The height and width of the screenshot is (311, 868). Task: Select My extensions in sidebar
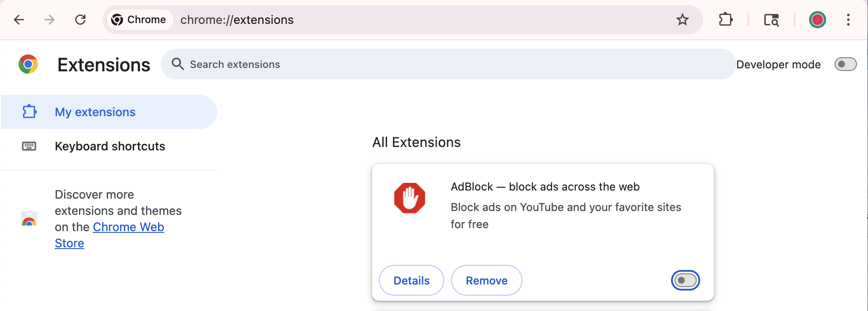click(95, 112)
